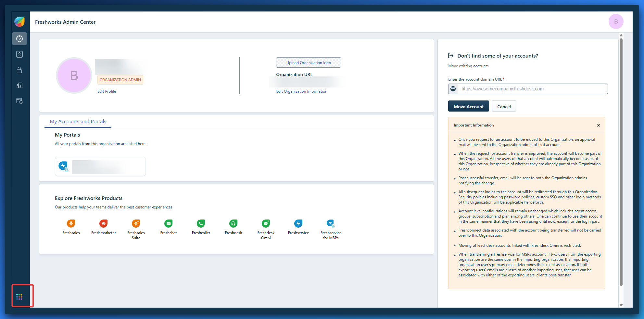644x319 pixels.
Task: Open the dashboard gauge icon in sidebar
Action: [x=19, y=39]
